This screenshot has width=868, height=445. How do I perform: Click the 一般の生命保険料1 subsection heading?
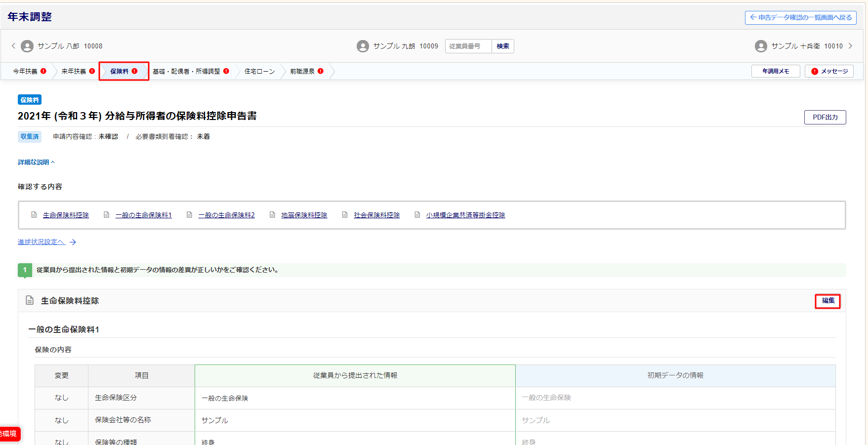(64, 329)
